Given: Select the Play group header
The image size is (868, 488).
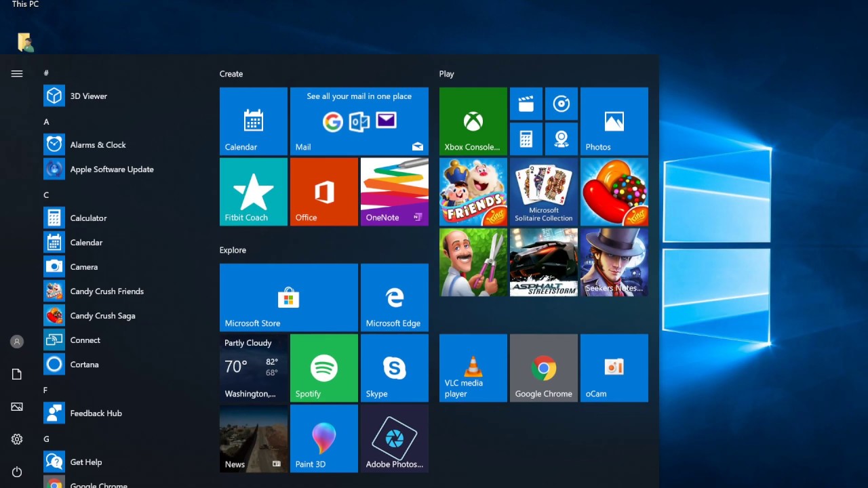Looking at the screenshot, I should [446, 74].
